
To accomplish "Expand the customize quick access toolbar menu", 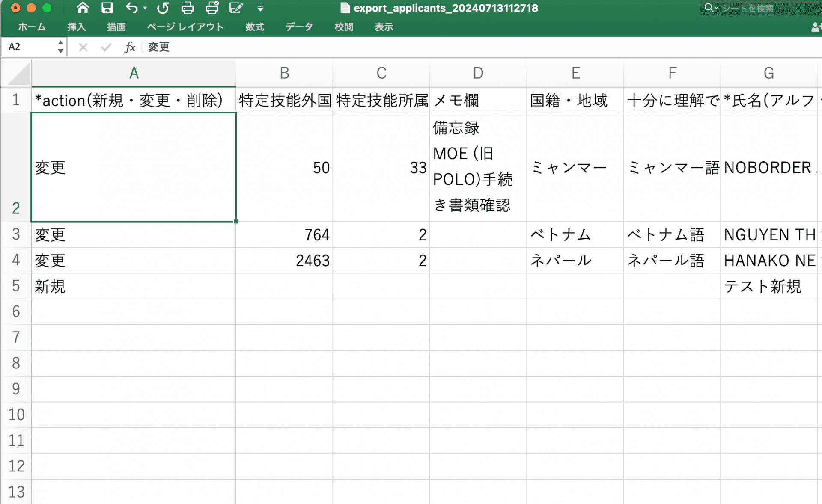I will tap(260, 9).
